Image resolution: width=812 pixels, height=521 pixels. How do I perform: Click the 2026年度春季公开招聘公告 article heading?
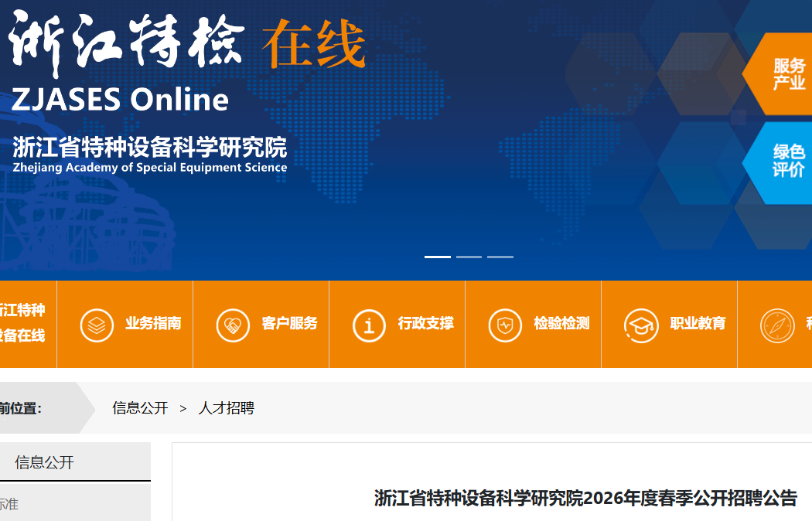point(585,499)
